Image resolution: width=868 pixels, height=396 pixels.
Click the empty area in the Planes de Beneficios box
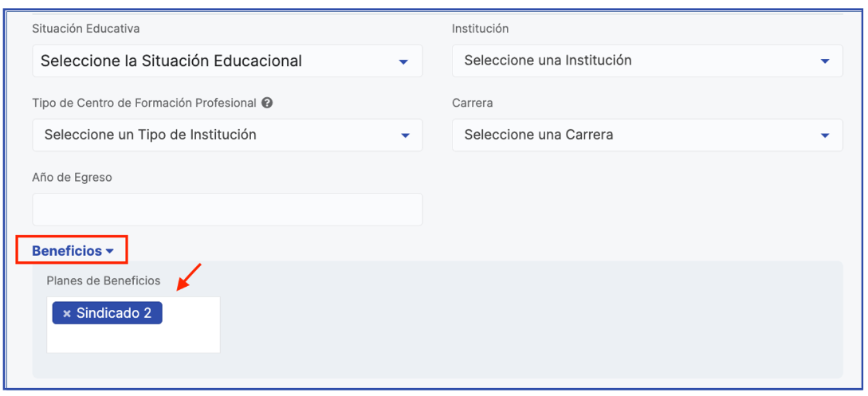[x=133, y=339]
